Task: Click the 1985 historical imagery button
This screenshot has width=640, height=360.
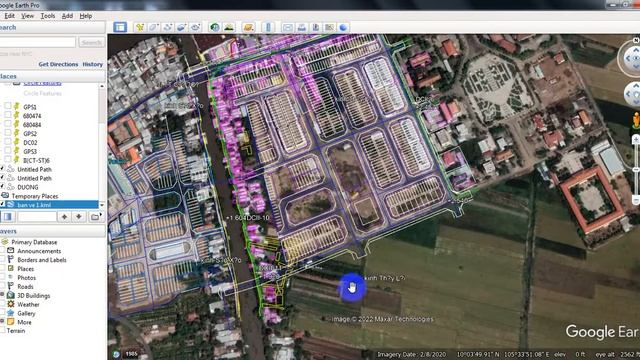Action: pos(131,354)
